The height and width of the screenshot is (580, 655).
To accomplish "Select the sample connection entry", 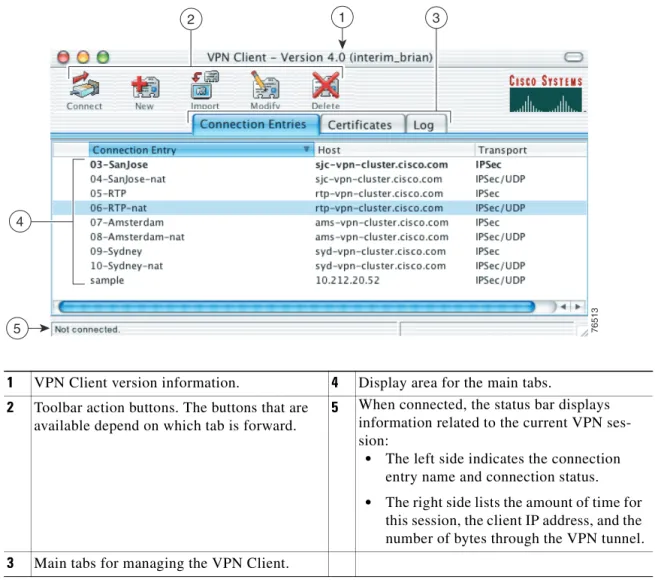I will pos(319,280).
